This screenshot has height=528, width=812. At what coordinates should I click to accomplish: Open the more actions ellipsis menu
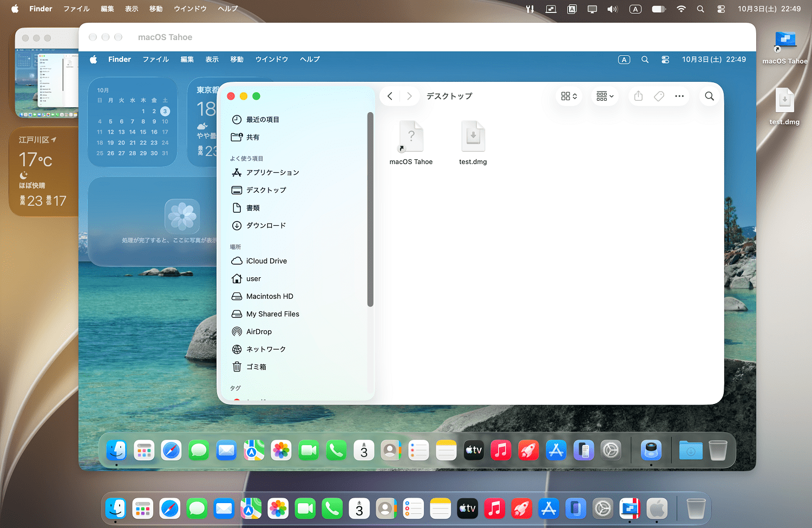click(679, 96)
